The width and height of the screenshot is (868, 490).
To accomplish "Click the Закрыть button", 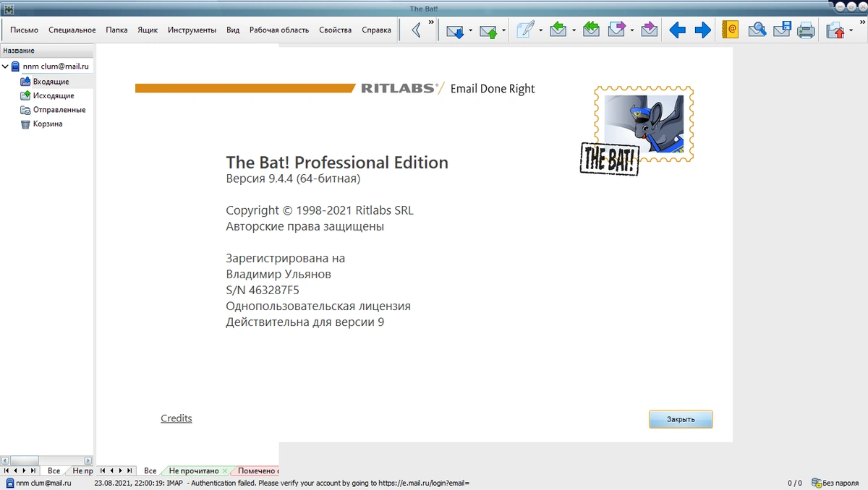I will 681,419.
